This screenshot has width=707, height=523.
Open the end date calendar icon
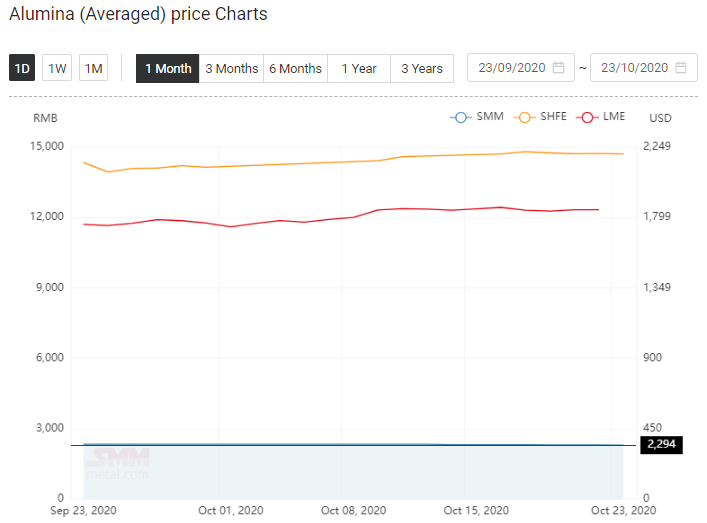[681, 68]
